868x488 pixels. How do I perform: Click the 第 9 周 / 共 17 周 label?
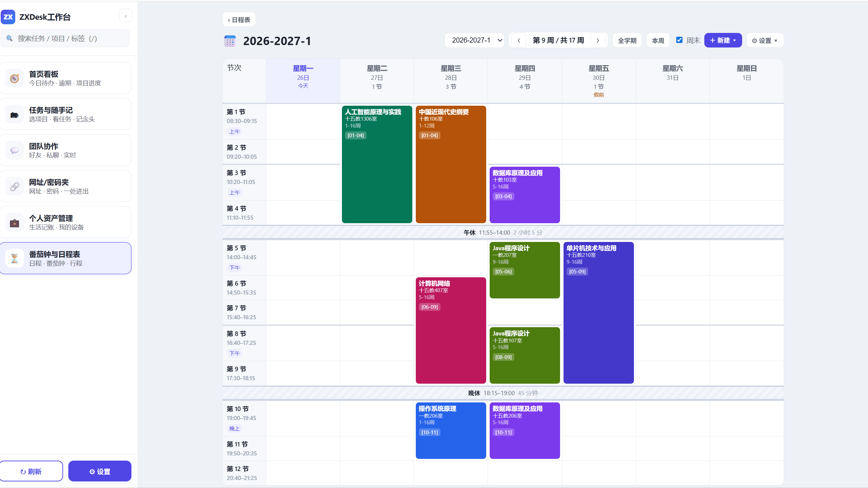[558, 40]
